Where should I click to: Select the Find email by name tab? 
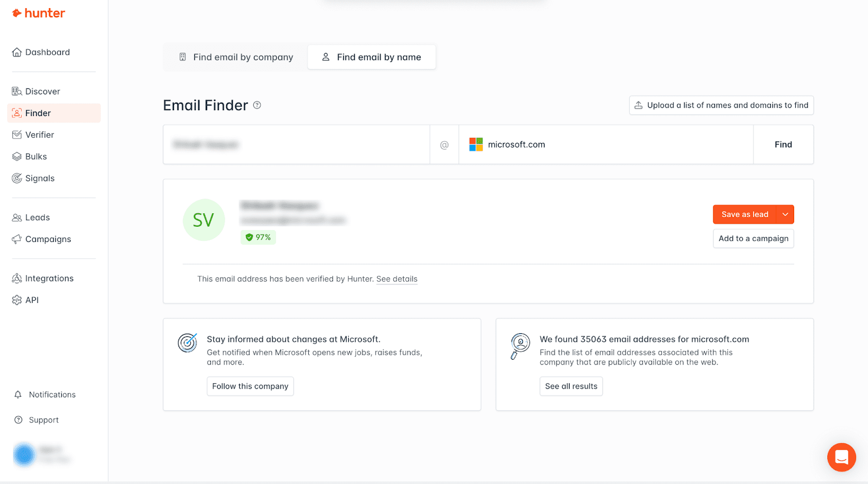click(x=372, y=58)
